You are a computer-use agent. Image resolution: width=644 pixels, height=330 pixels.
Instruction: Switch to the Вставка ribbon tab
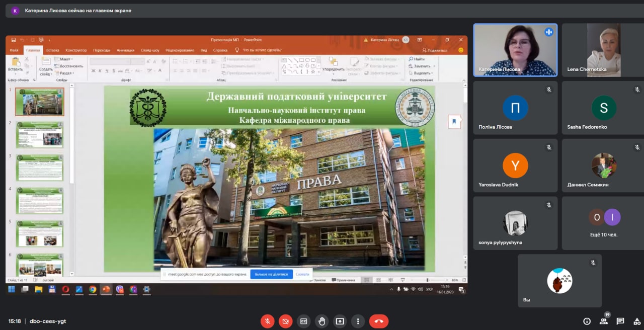coord(52,50)
